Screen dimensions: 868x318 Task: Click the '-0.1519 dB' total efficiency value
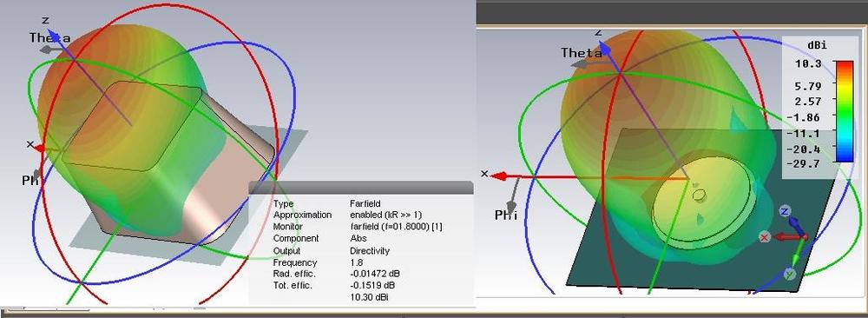point(372,286)
